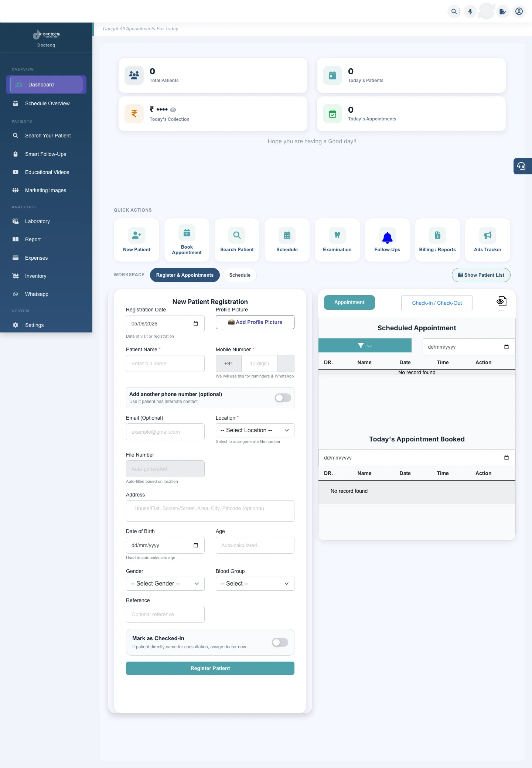Click Add Profile Picture button
The height and width of the screenshot is (768, 532).
255,322
